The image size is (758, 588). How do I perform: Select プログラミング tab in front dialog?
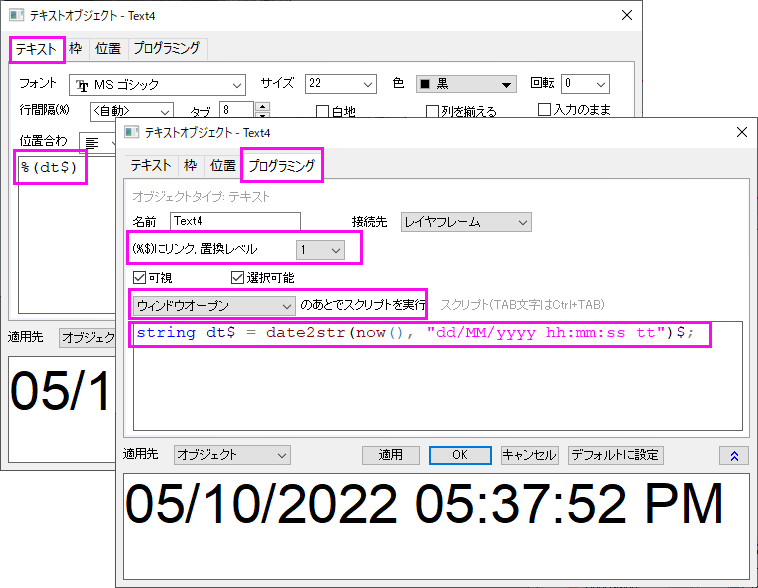click(x=282, y=166)
